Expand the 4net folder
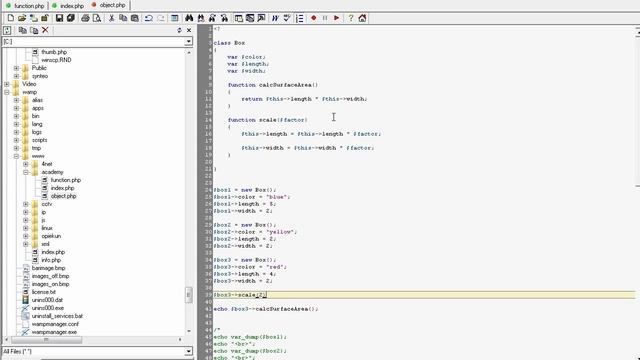This screenshot has width=640, height=360. (26, 164)
